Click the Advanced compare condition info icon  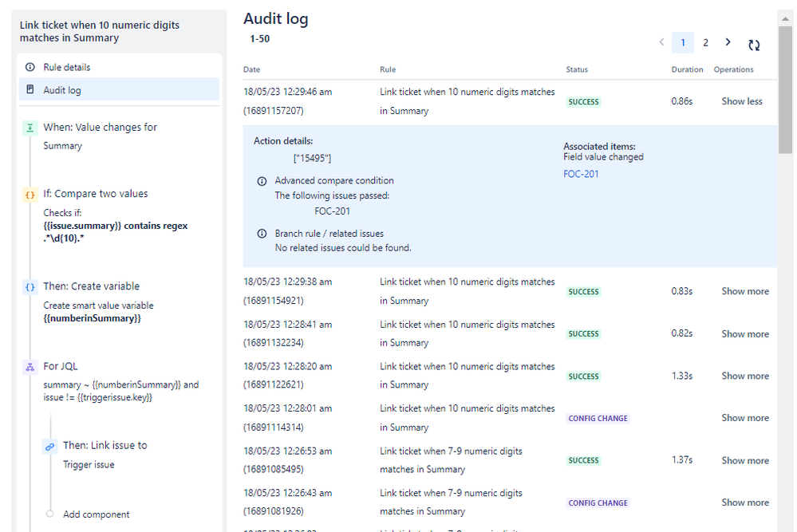(x=262, y=181)
